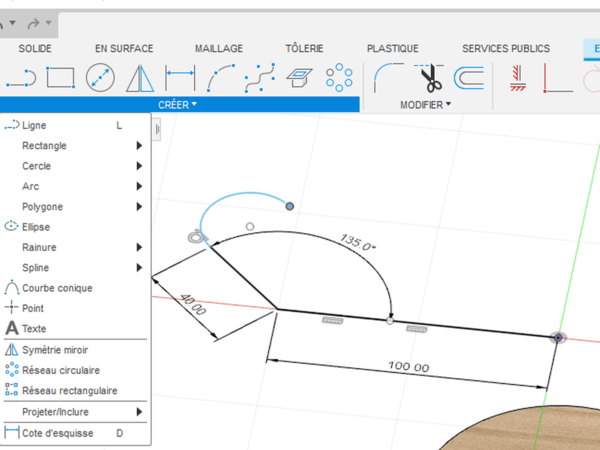Select the rectangle tool in the toolbar
This screenshot has height=450, width=600.
point(60,77)
